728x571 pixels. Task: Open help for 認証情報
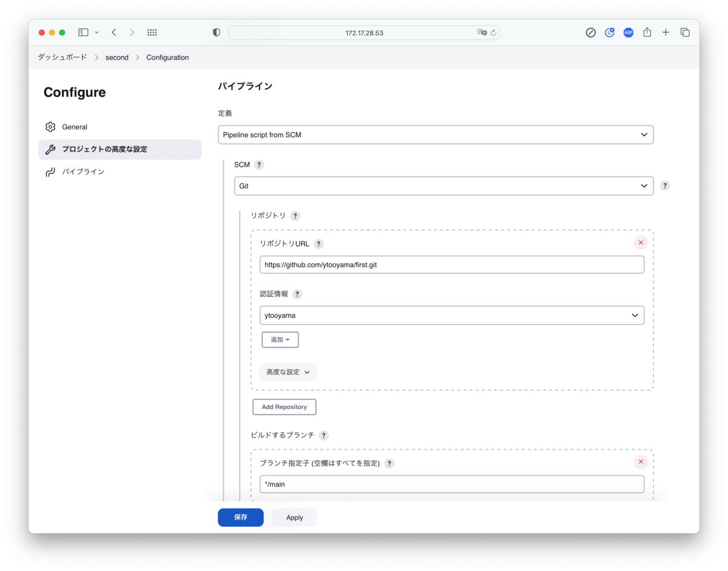coord(297,294)
